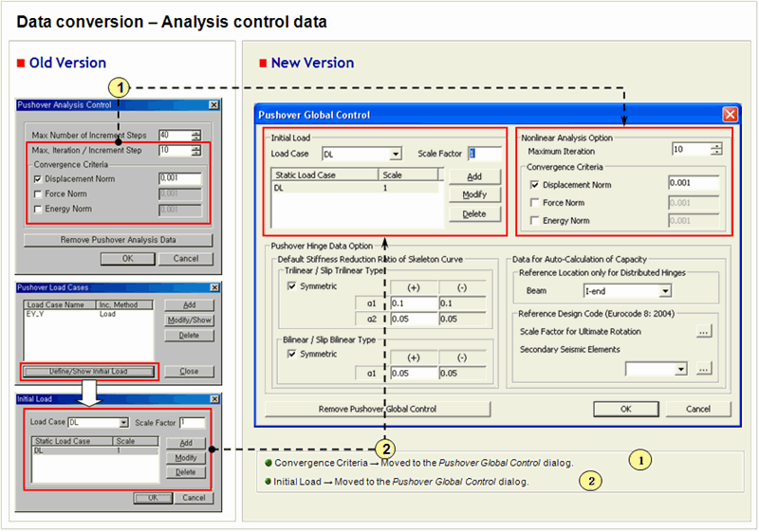Click Define/Show Initial Load button
Image resolution: width=759 pixels, height=532 pixels.
point(89,371)
